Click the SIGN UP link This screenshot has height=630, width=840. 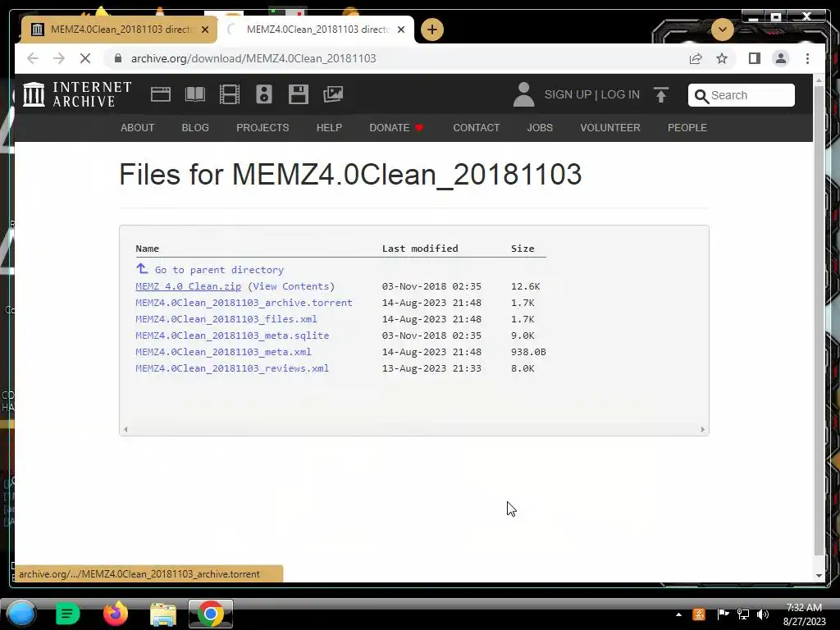[x=568, y=94]
